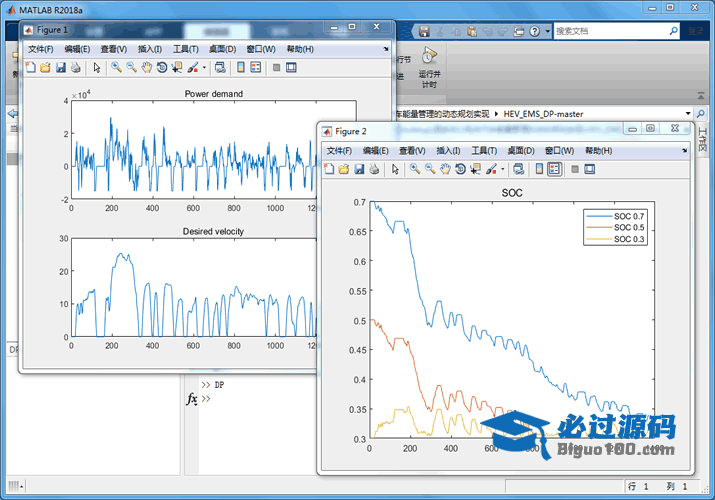
Task: Activate Pan hand tool in Figure 1
Action: click(x=146, y=67)
